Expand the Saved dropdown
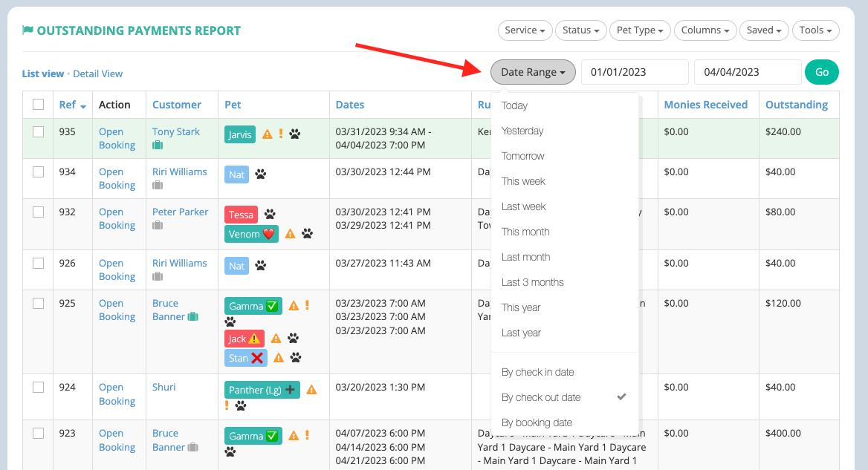Viewport: 868px width, 470px height. coord(764,30)
